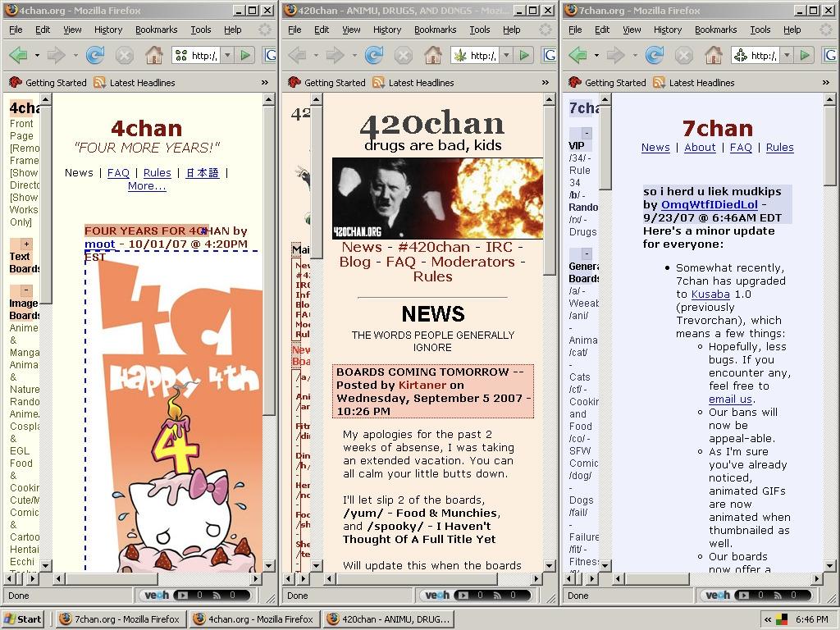Viewport: 840px width, 630px height.
Task: Open address history dropdown in 7chan window
Action: (x=787, y=55)
